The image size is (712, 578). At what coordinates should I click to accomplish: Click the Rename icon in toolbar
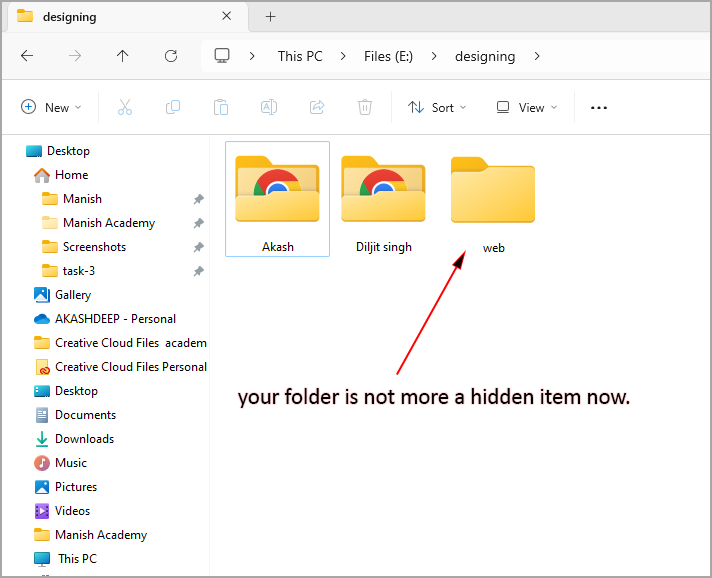269,107
